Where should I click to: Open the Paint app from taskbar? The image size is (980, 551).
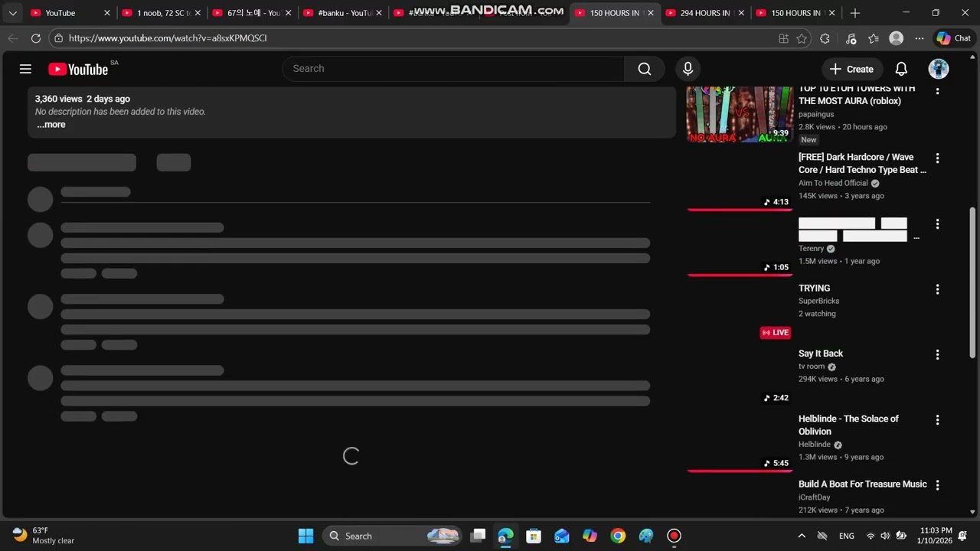[646, 536]
